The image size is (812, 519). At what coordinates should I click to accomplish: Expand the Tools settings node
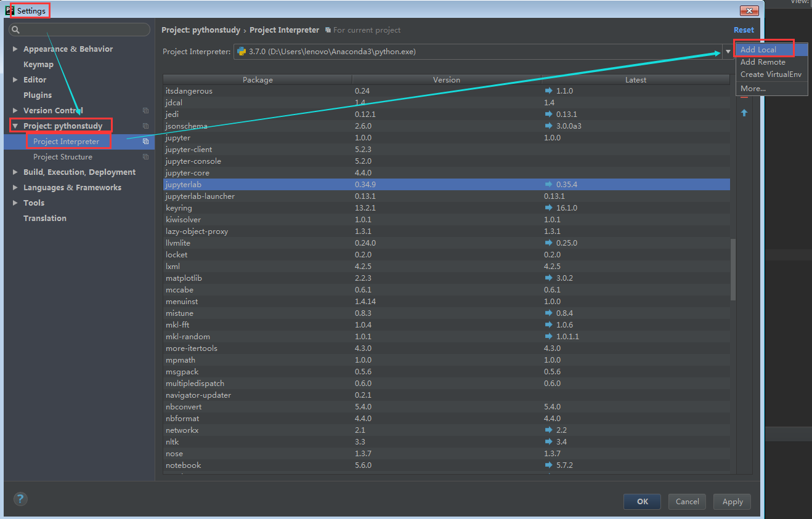15,203
